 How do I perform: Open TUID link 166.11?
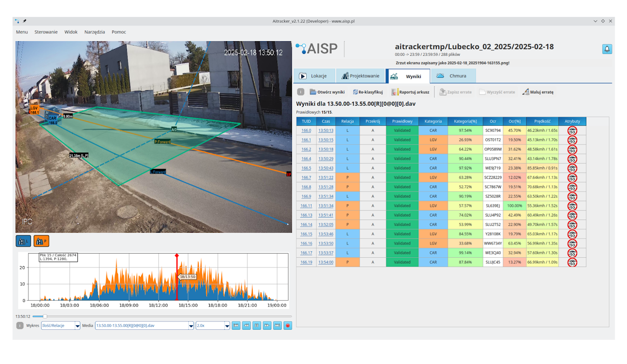click(x=306, y=206)
